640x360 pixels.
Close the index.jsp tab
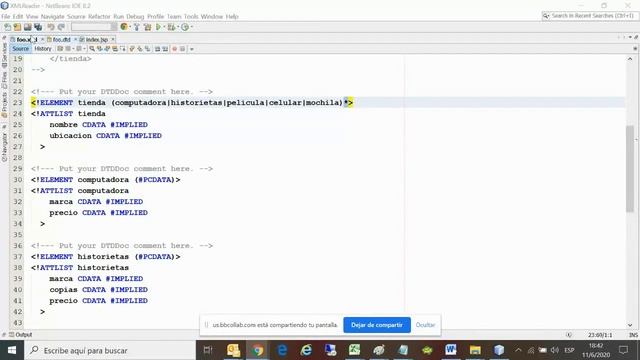point(113,39)
